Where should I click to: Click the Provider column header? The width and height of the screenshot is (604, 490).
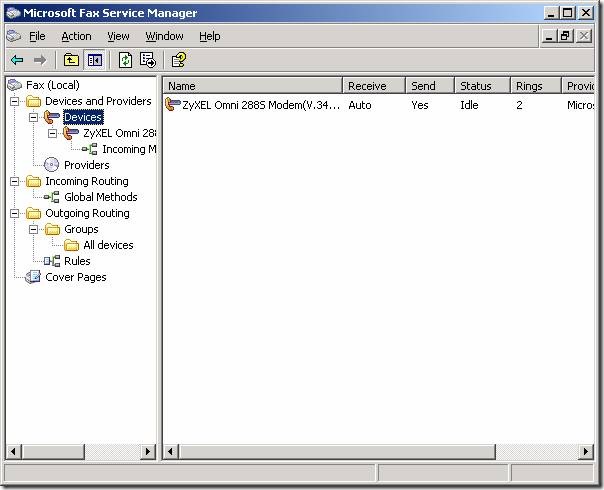tap(578, 86)
